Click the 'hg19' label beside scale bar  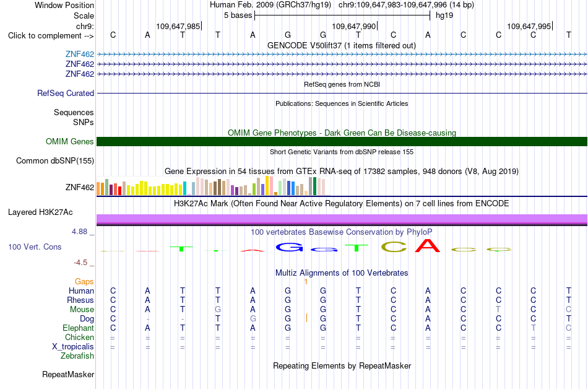coord(444,15)
